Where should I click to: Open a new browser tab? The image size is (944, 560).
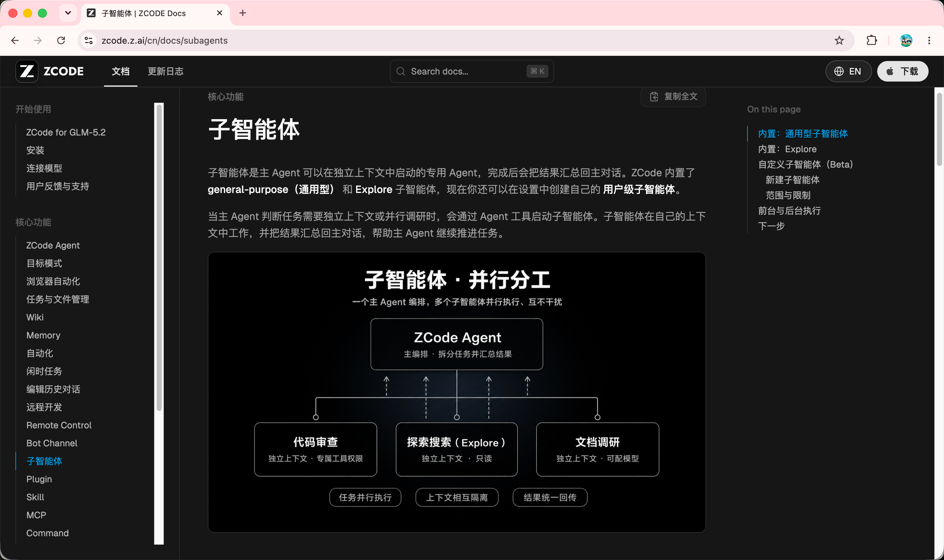click(x=243, y=13)
